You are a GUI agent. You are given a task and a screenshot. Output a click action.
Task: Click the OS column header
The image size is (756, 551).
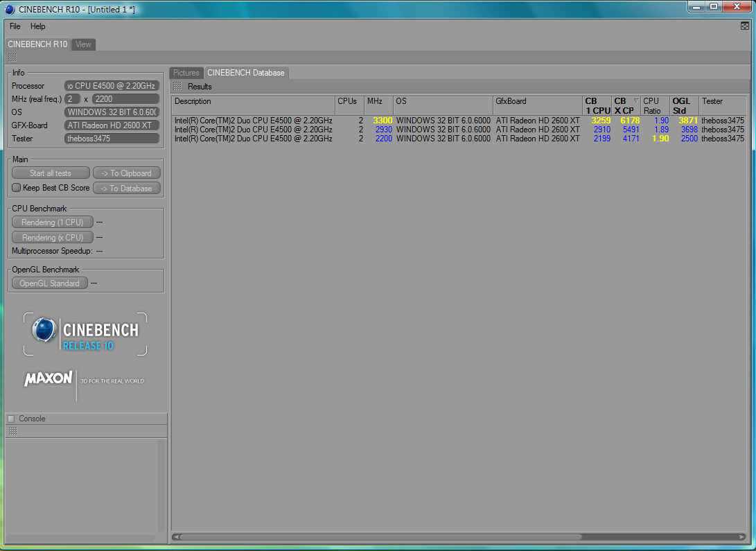(x=443, y=105)
